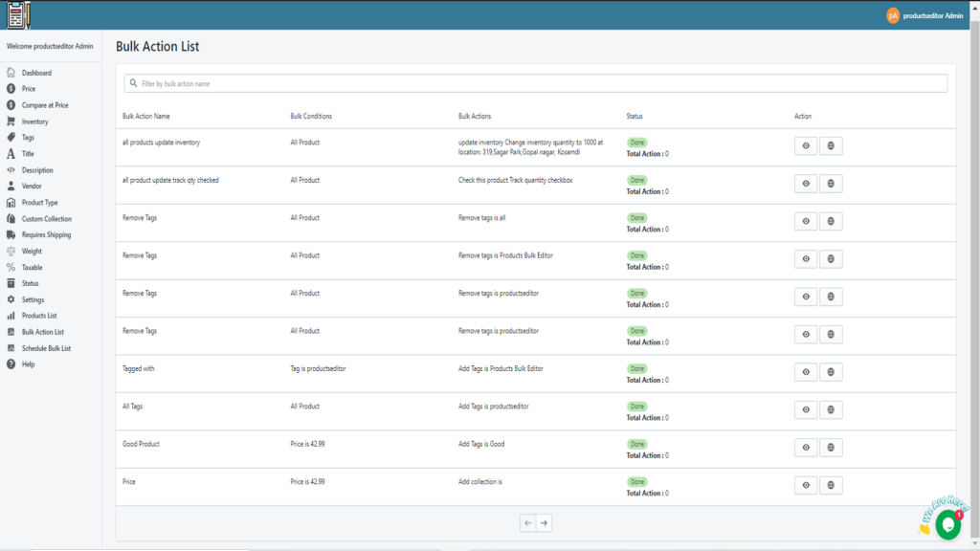Click the Requires Shipping truck icon
The height and width of the screenshot is (551, 980).
pos(11,235)
